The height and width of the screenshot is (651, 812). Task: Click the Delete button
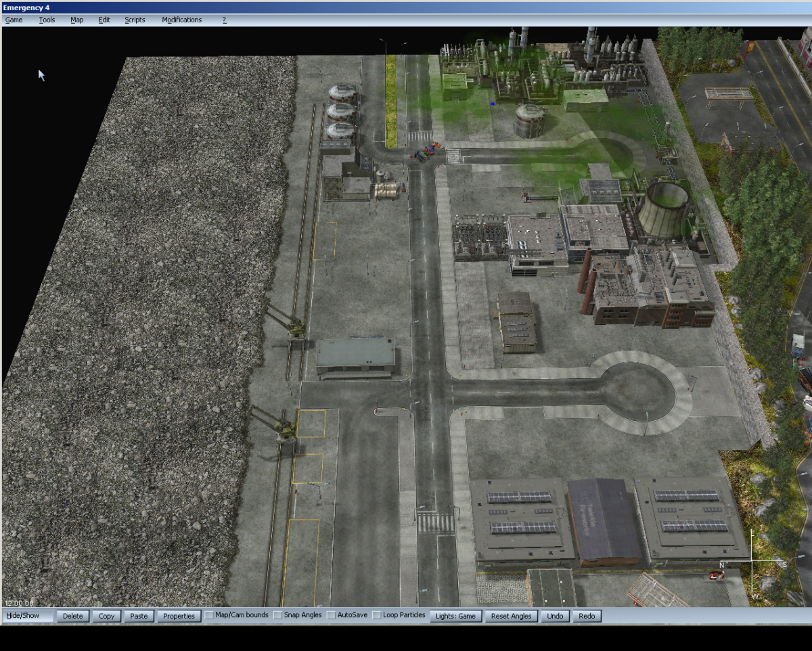click(73, 616)
